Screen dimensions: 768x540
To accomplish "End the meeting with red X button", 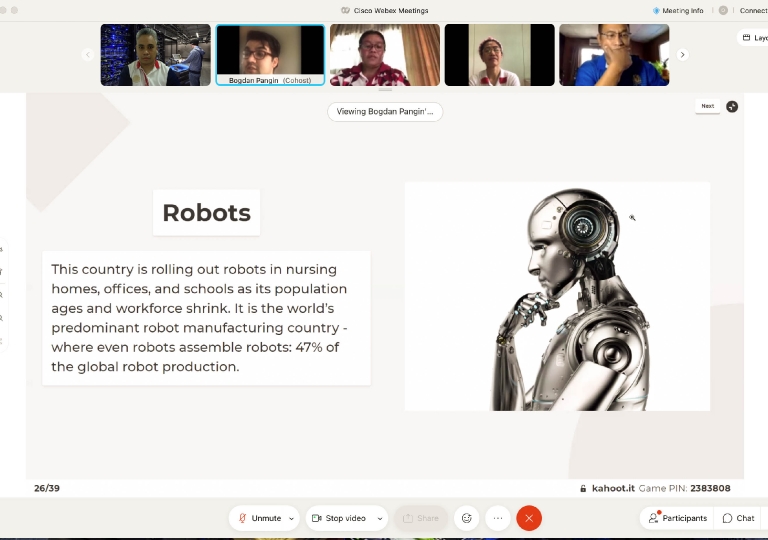I will [529, 518].
